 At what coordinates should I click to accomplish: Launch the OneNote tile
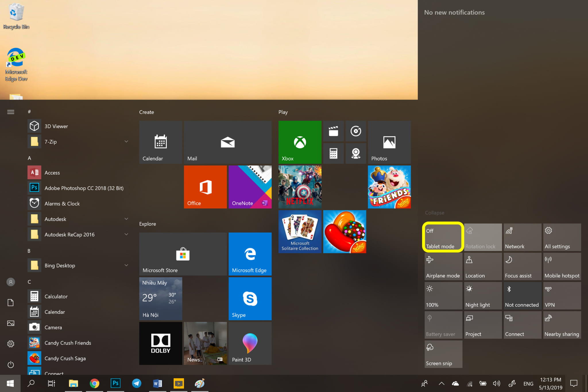pyautogui.click(x=250, y=187)
